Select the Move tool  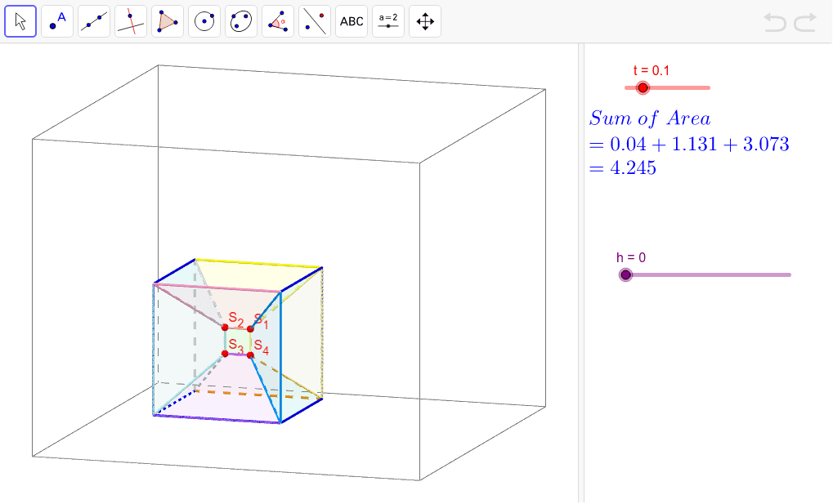20,21
